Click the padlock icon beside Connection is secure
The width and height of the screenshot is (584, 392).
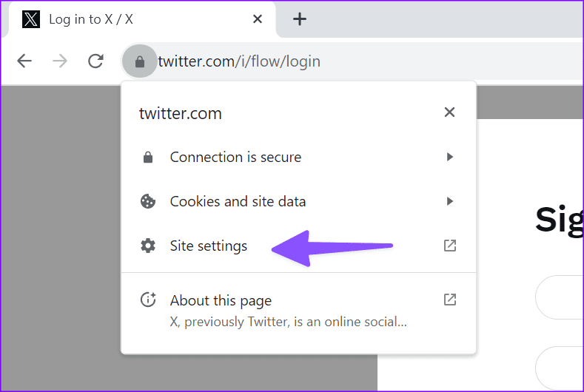pyautogui.click(x=148, y=158)
